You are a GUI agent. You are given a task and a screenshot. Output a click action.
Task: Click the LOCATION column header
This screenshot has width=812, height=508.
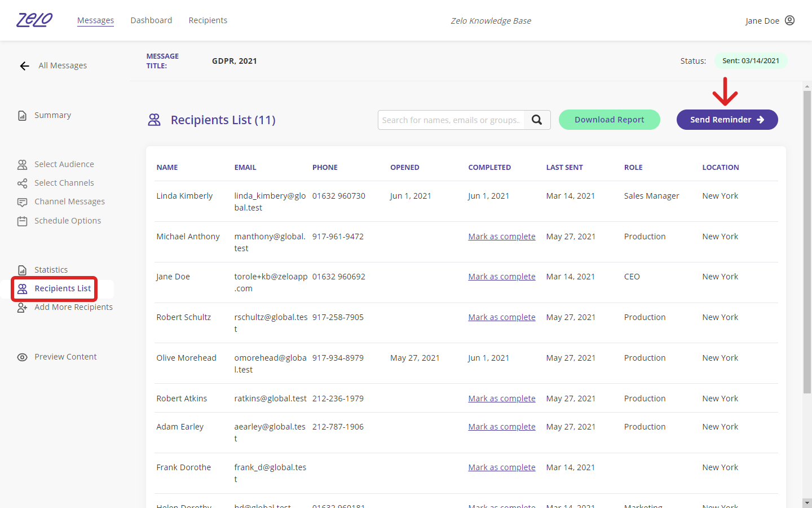(x=721, y=168)
